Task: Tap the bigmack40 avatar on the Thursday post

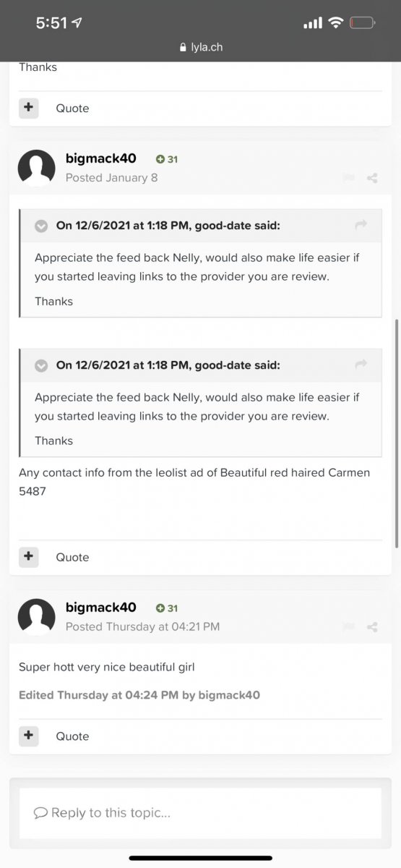Action: [36, 617]
